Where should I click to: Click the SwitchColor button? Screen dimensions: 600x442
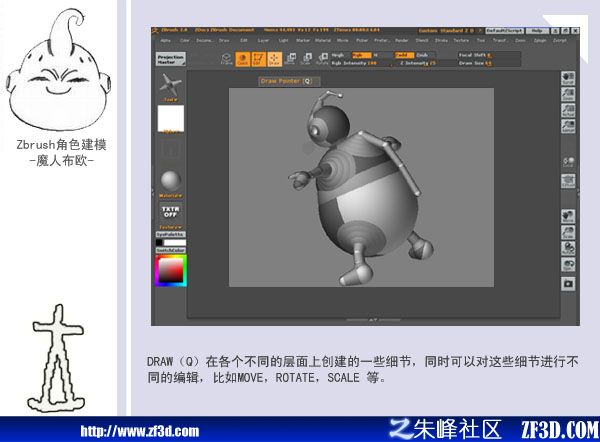pos(171,250)
